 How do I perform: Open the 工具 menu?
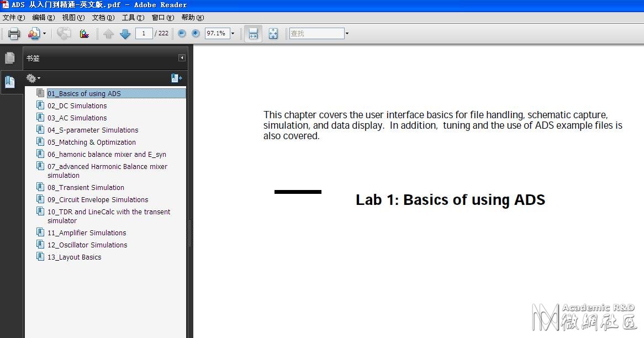(x=133, y=17)
